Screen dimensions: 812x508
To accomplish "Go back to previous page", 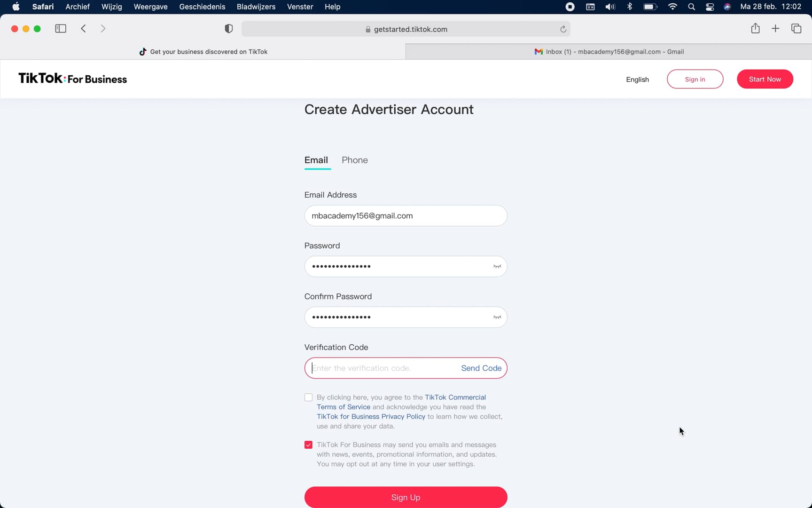I will [83, 29].
